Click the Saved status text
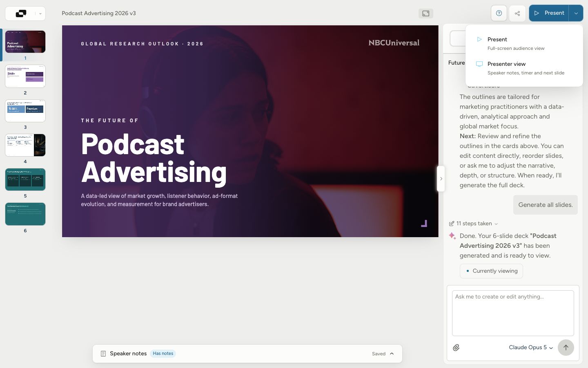The width and height of the screenshot is (588, 368). [379, 354]
